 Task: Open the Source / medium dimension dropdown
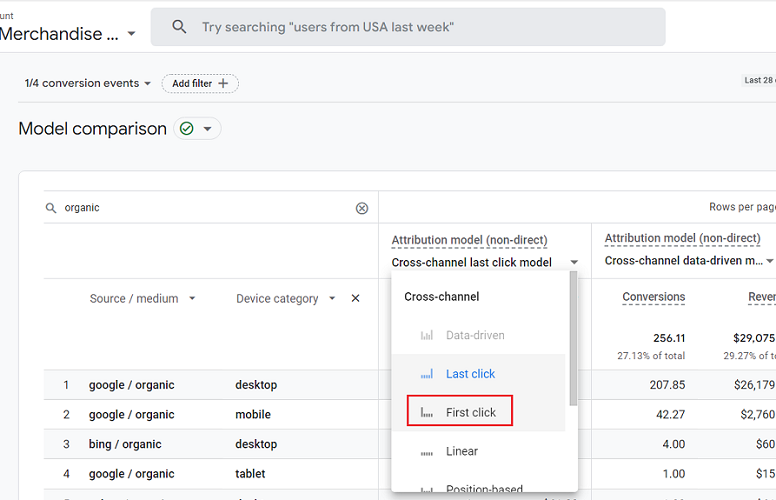tap(143, 299)
